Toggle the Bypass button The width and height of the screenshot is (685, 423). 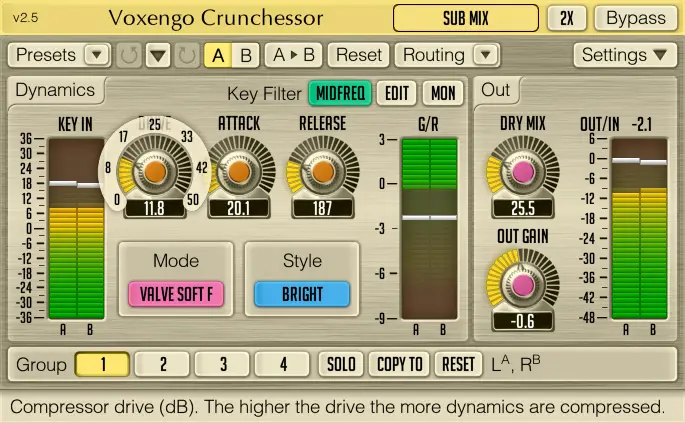[636, 18]
